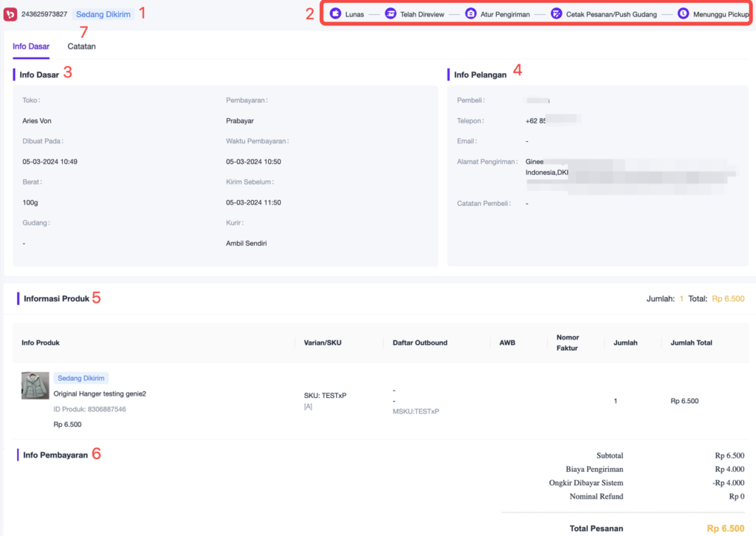Click the SKU: TESTxP variant text

tap(325, 395)
